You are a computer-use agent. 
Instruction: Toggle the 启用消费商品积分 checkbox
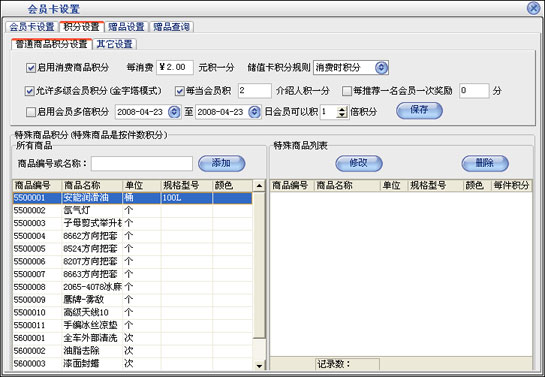(x=31, y=67)
